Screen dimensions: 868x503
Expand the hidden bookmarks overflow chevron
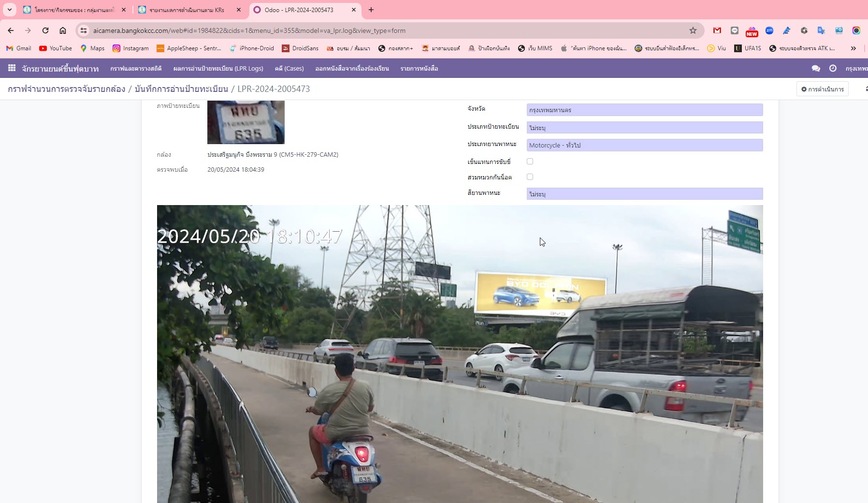tap(853, 48)
